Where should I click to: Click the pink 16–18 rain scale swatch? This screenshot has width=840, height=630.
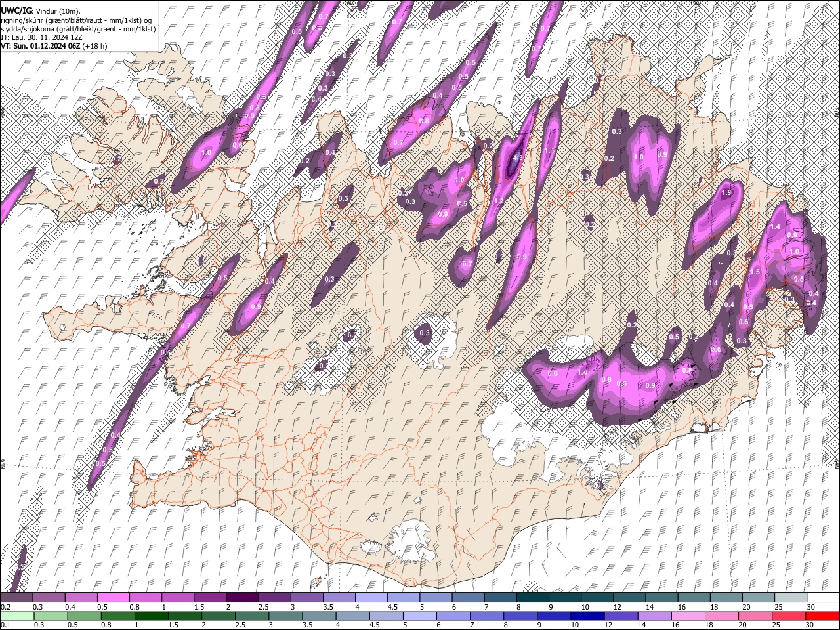click(688, 616)
